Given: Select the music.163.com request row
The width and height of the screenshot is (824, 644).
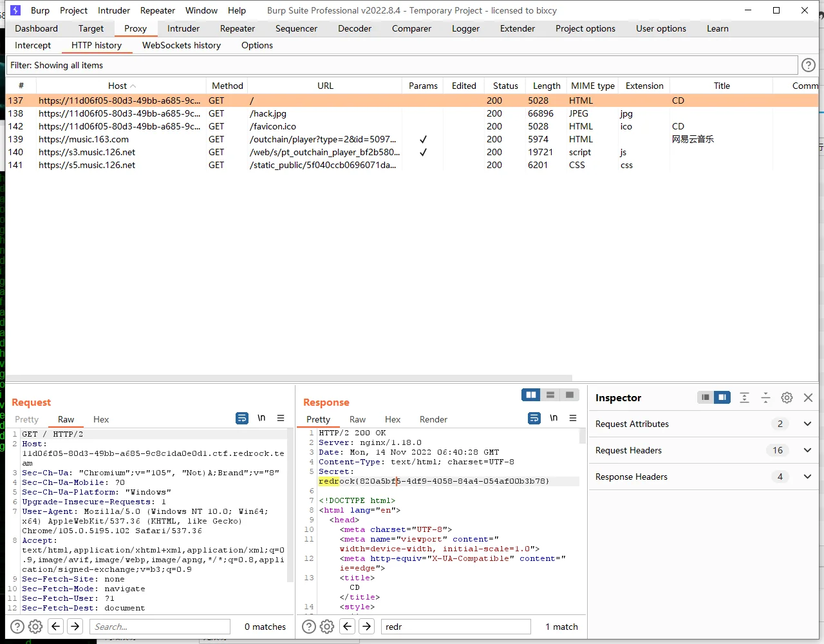Looking at the screenshot, I should click(84, 139).
